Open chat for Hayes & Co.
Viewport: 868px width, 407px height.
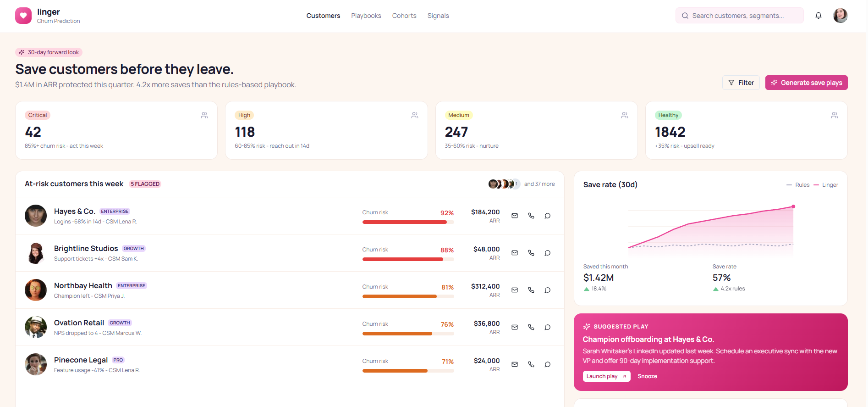pyautogui.click(x=548, y=216)
